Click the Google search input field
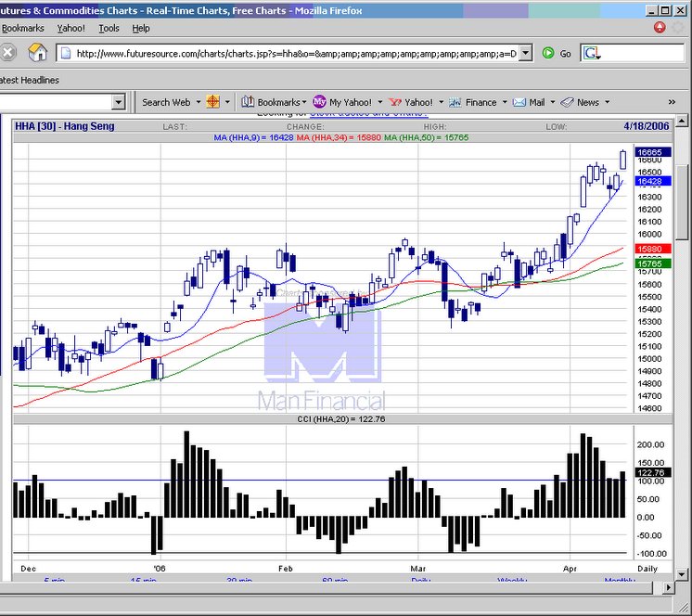 [643, 54]
